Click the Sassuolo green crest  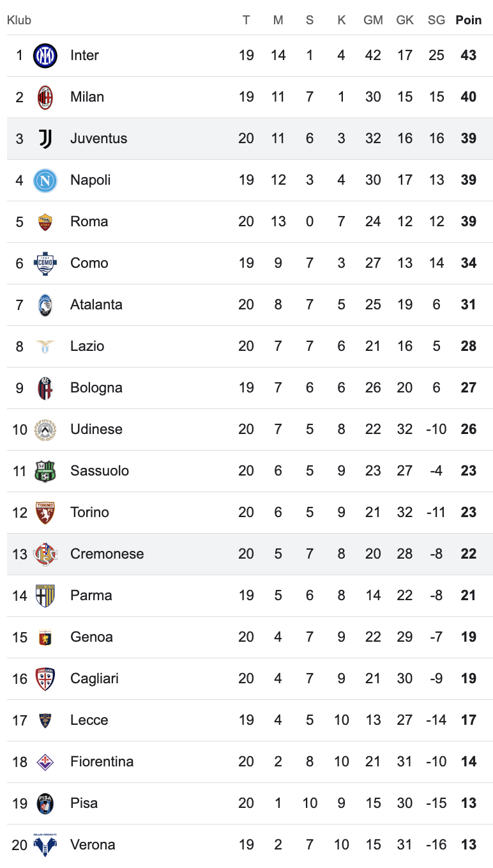(45, 471)
